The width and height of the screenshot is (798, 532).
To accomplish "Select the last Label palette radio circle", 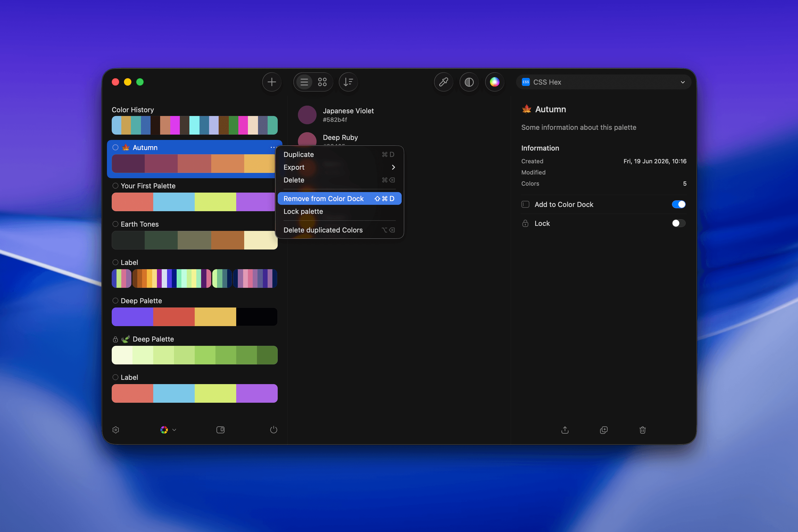I will (x=115, y=377).
